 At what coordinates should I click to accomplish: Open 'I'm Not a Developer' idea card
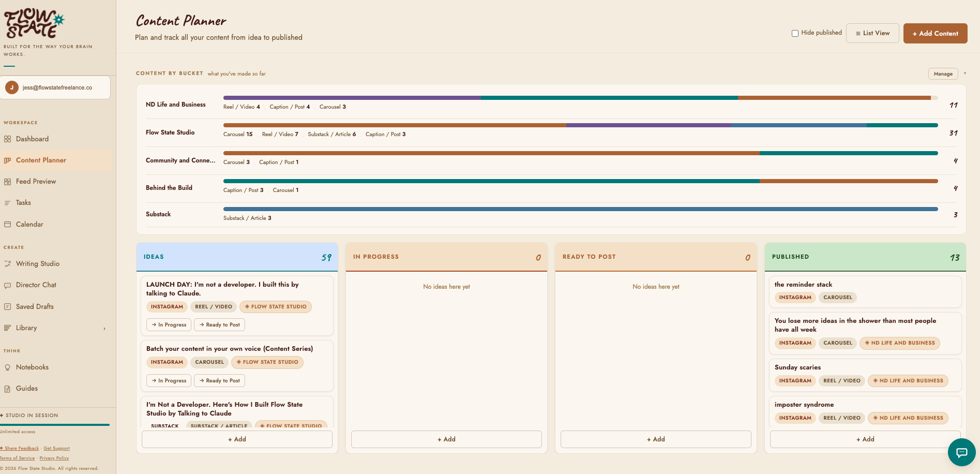(x=237, y=412)
